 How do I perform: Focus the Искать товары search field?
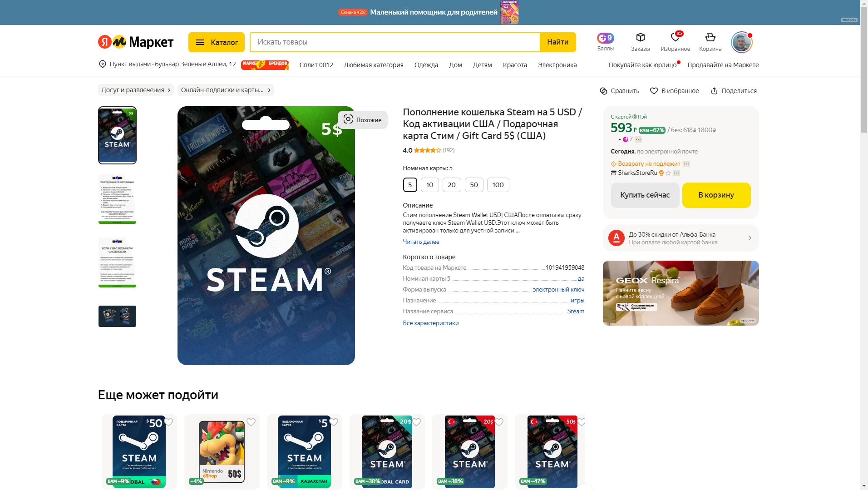tap(395, 42)
